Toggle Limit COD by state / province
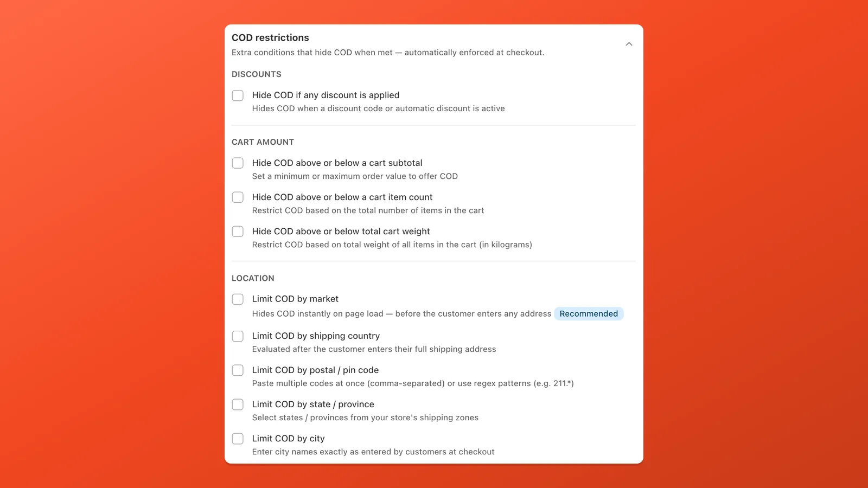The height and width of the screenshot is (488, 868). [x=238, y=404]
